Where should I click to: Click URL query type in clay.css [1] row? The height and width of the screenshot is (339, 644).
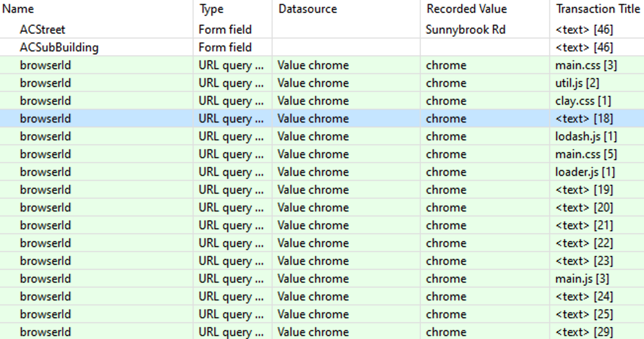(231, 101)
